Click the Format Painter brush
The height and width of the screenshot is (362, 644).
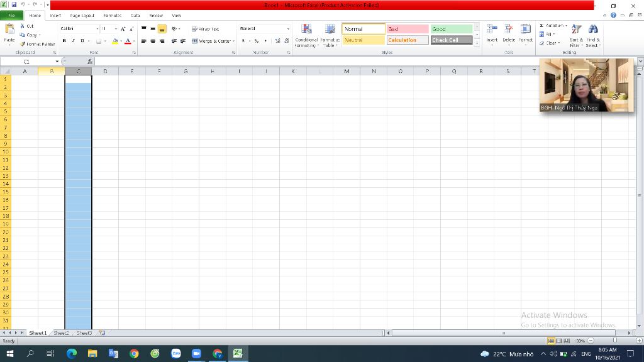[x=22, y=44]
